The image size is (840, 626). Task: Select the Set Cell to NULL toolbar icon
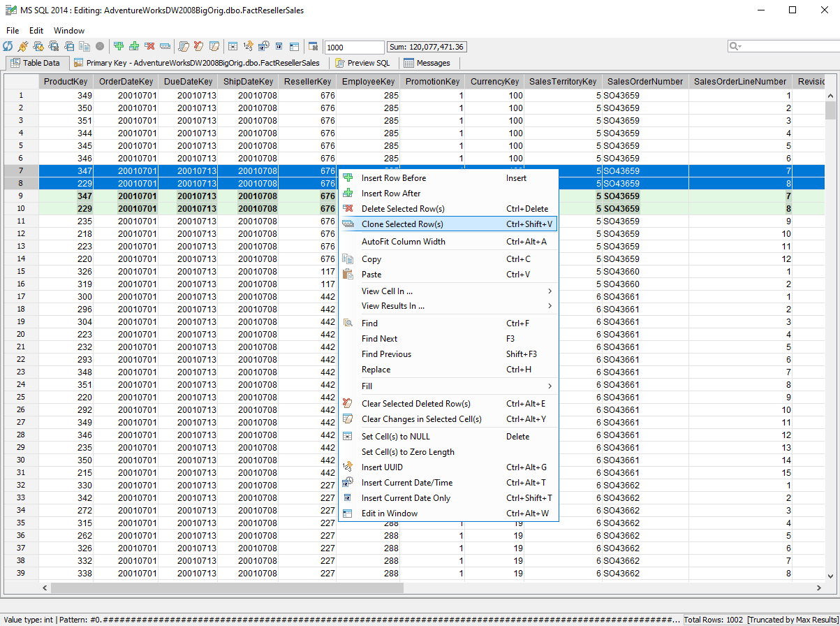[232, 46]
